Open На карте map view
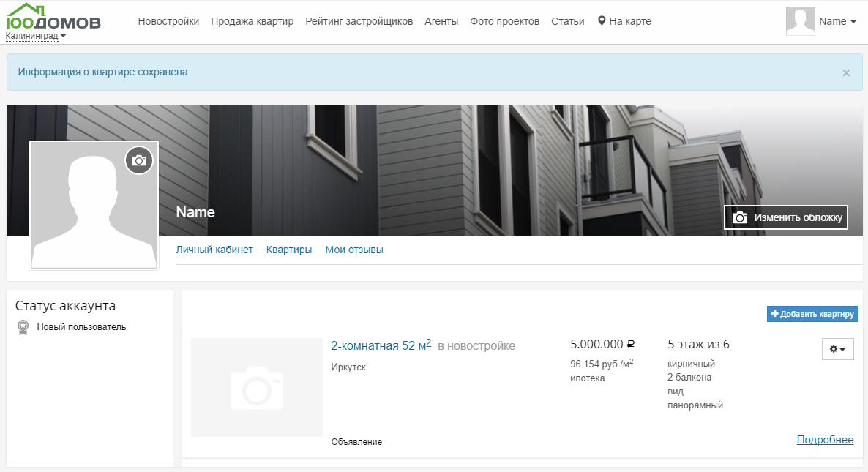 click(624, 21)
